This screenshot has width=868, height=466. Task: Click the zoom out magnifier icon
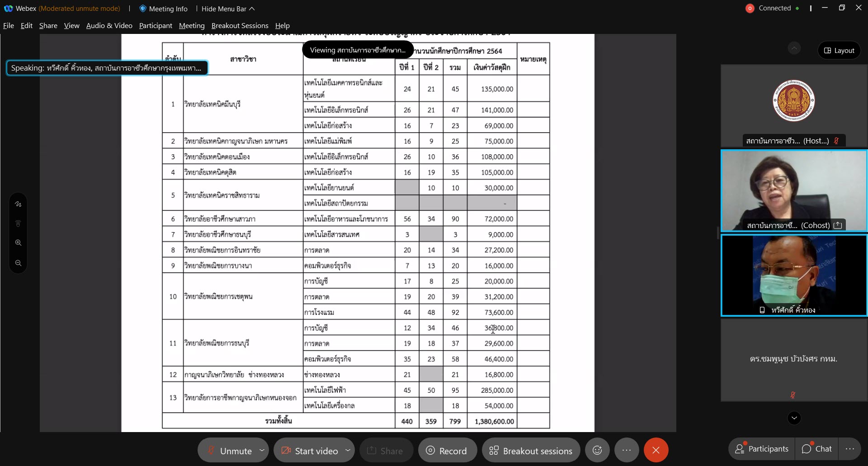pos(18,263)
